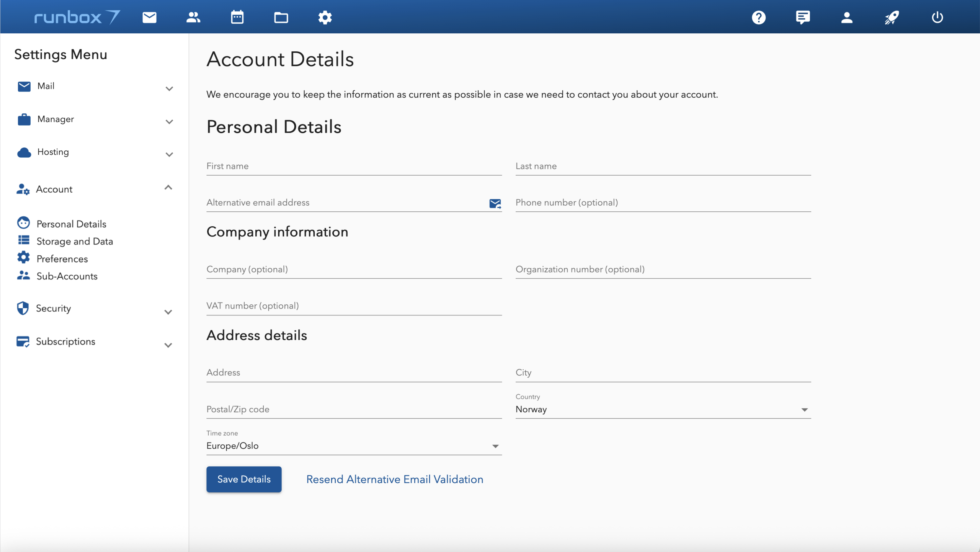Open the Time zone dropdown Europe/Oslo
Screen dimensions: 980x552
pos(354,446)
